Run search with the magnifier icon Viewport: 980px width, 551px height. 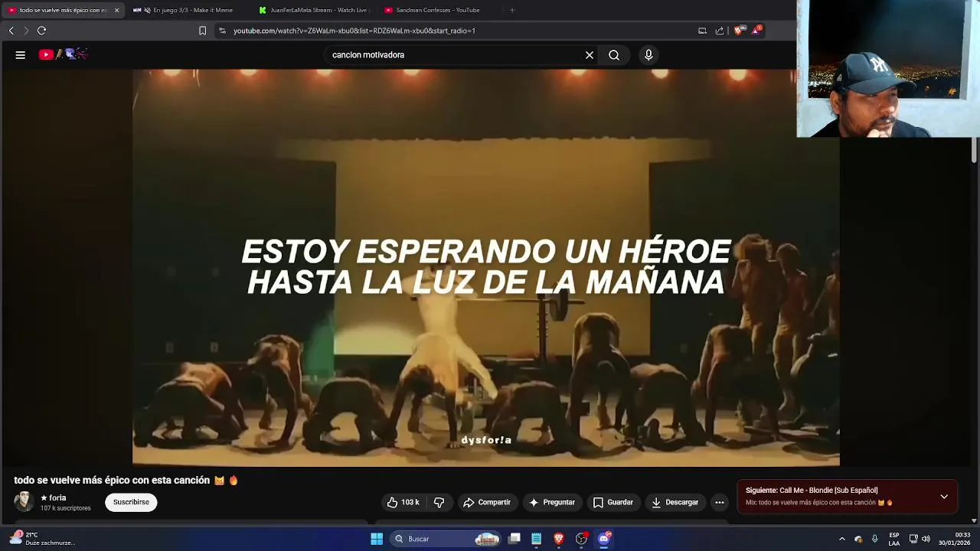(614, 55)
